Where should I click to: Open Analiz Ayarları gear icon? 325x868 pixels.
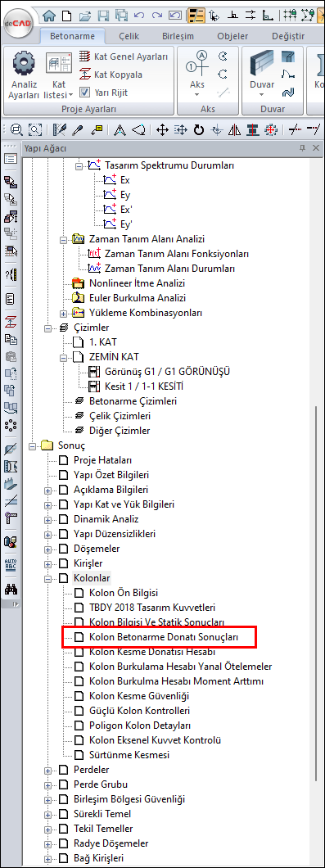coord(23,63)
